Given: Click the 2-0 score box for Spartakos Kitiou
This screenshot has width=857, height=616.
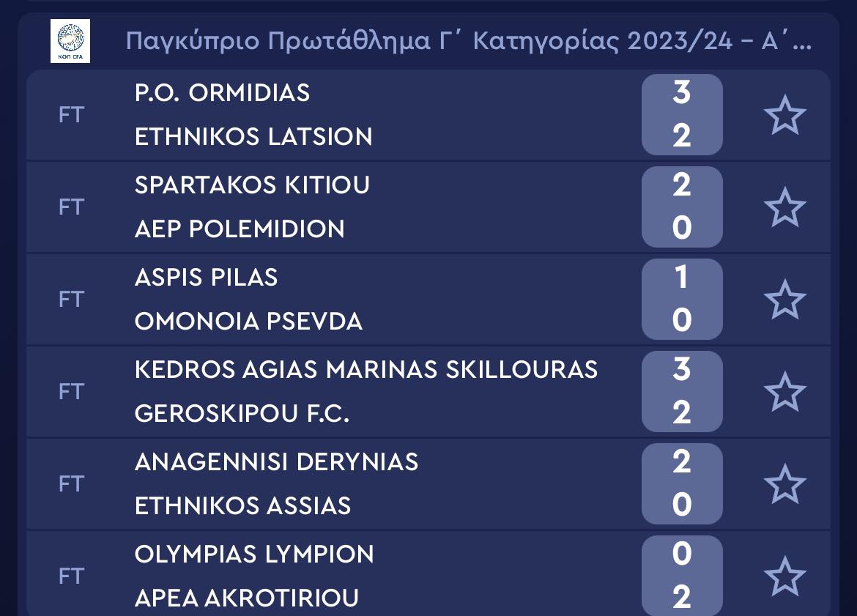Looking at the screenshot, I should click(x=682, y=207).
